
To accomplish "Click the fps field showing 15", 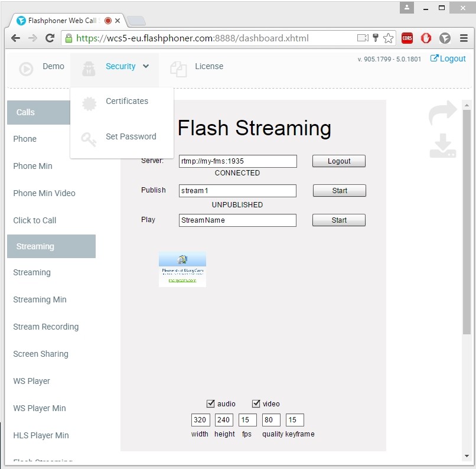I will point(247,420).
